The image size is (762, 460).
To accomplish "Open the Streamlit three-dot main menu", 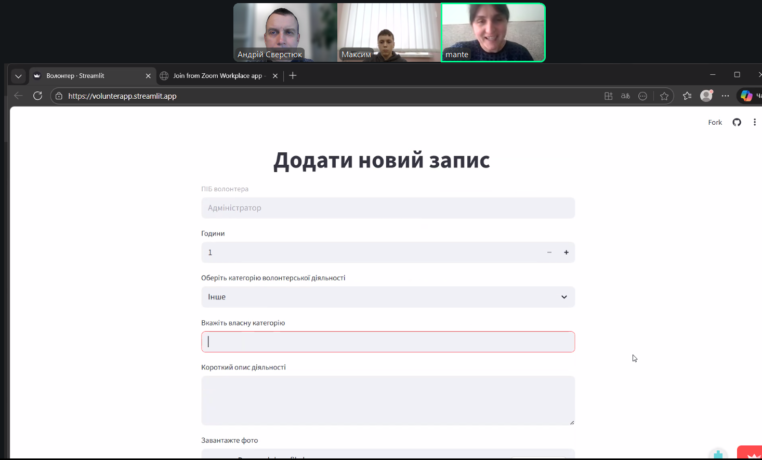I will point(753,122).
